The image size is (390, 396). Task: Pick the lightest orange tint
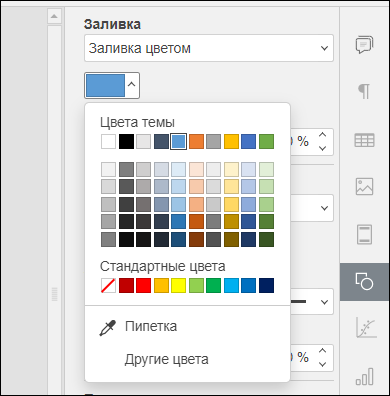coord(196,169)
